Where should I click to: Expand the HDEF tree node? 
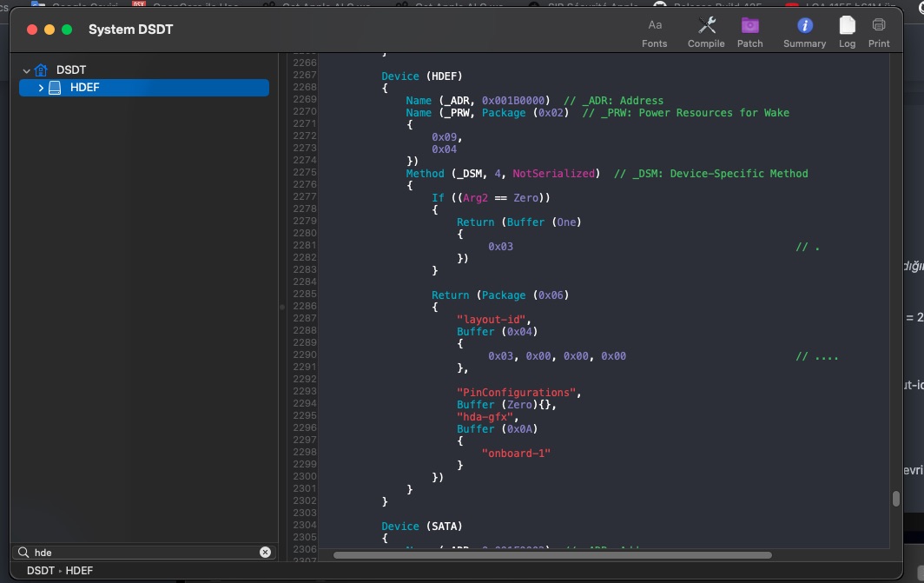[41, 88]
